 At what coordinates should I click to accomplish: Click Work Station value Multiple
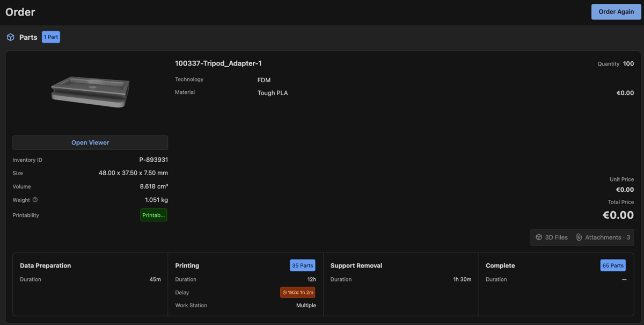[306, 305]
